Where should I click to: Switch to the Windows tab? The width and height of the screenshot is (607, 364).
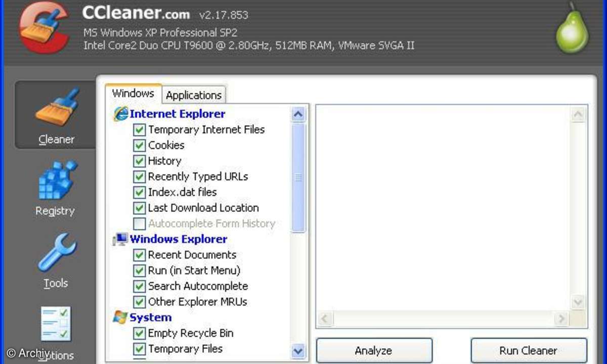pos(133,94)
